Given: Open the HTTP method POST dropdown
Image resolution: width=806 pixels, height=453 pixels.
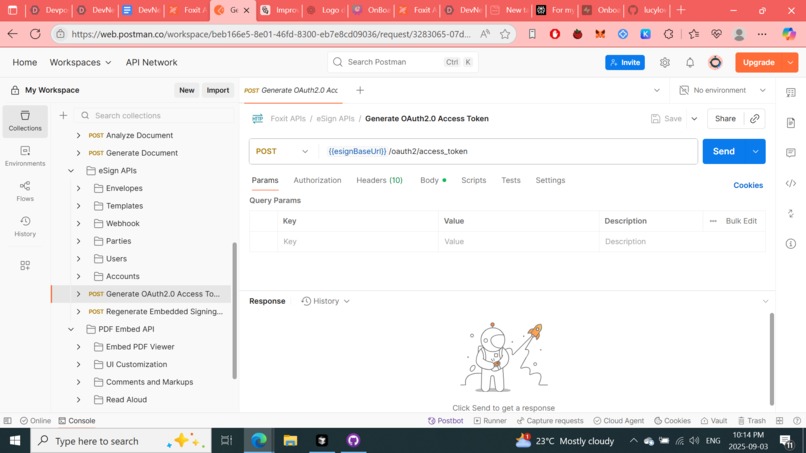Looking at the screenshot, I should (x=282, y=151).
